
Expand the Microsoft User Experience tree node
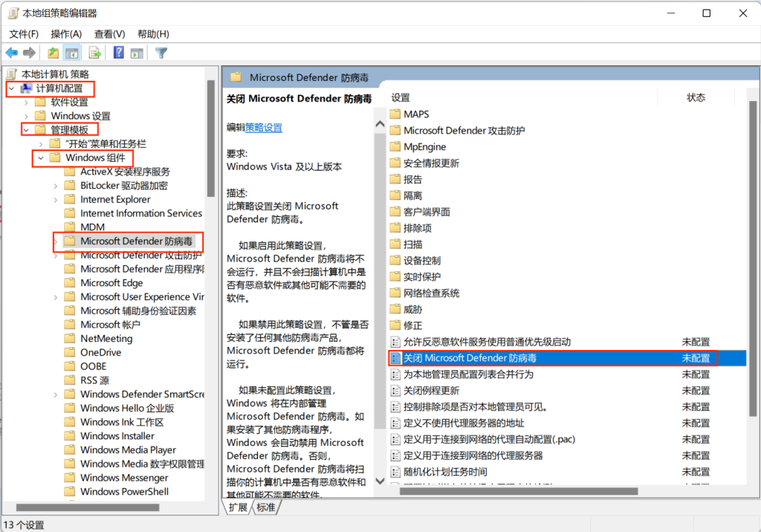click(x=55, y=297)
